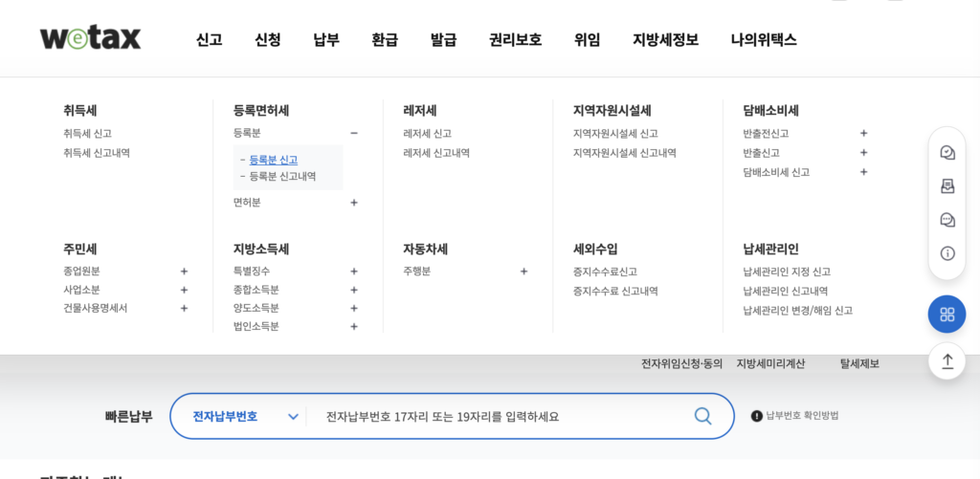Click 납세관리인 지정 신고
The image size is (980, 479).
point(787,272)
